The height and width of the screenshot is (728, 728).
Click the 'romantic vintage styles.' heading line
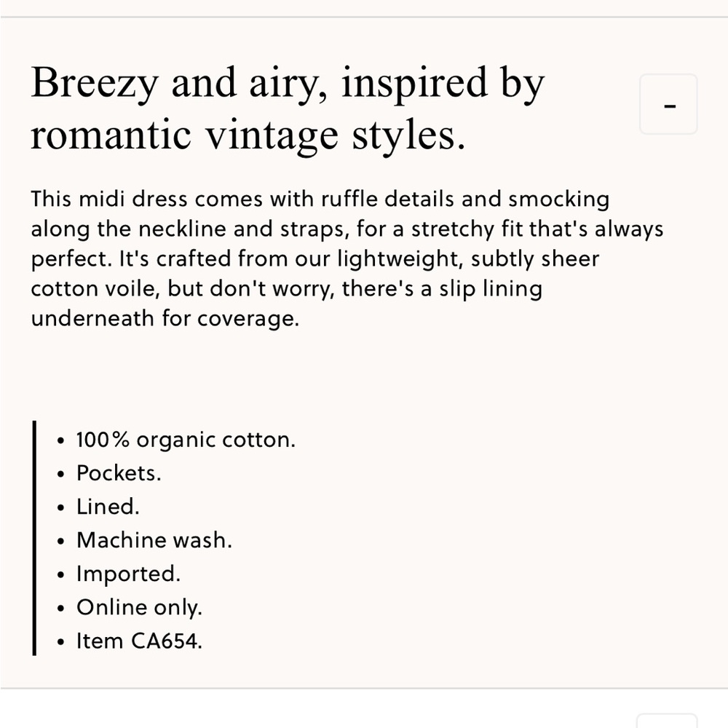(248, 136)
